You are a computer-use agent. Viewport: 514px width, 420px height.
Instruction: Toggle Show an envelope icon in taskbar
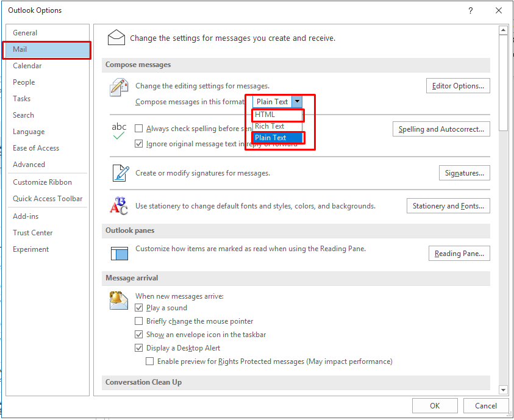click(x=138, y=335)
